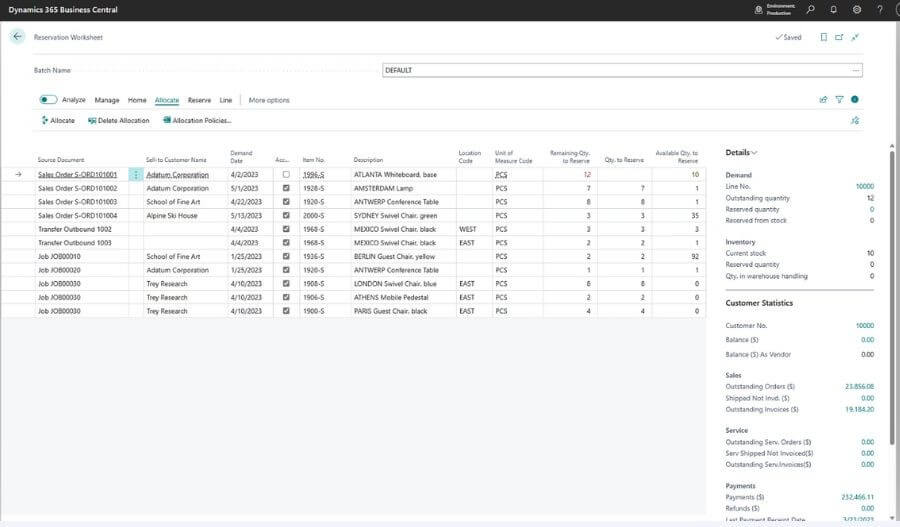Sort by Source Document column header
This screenshot has width=900, height=527.
[61, 160]
